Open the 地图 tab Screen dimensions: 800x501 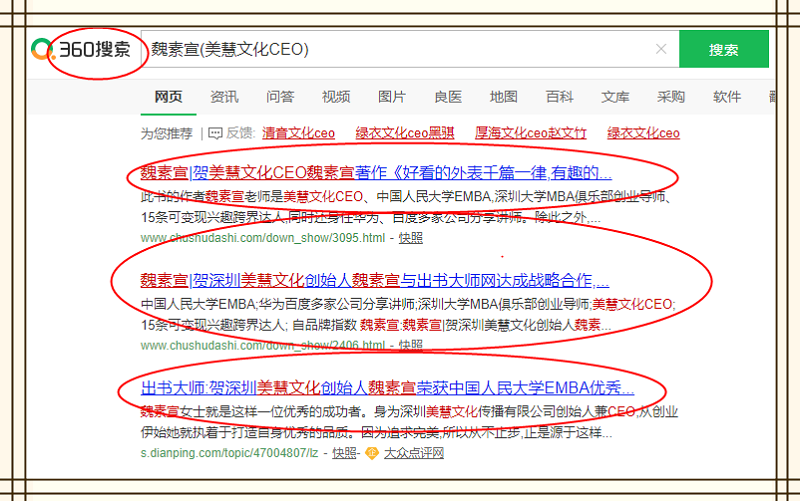point(503,97)
